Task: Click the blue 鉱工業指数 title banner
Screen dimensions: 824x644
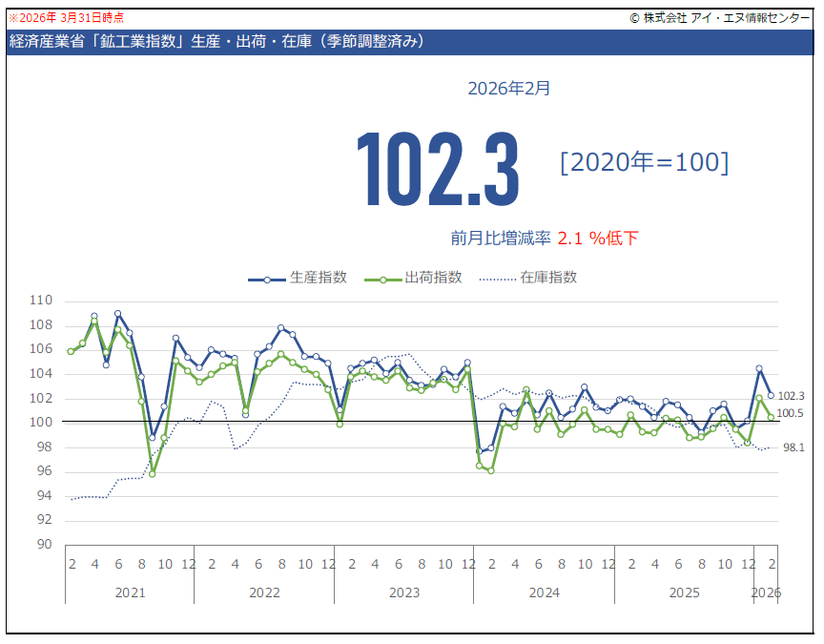Action: 411,42
